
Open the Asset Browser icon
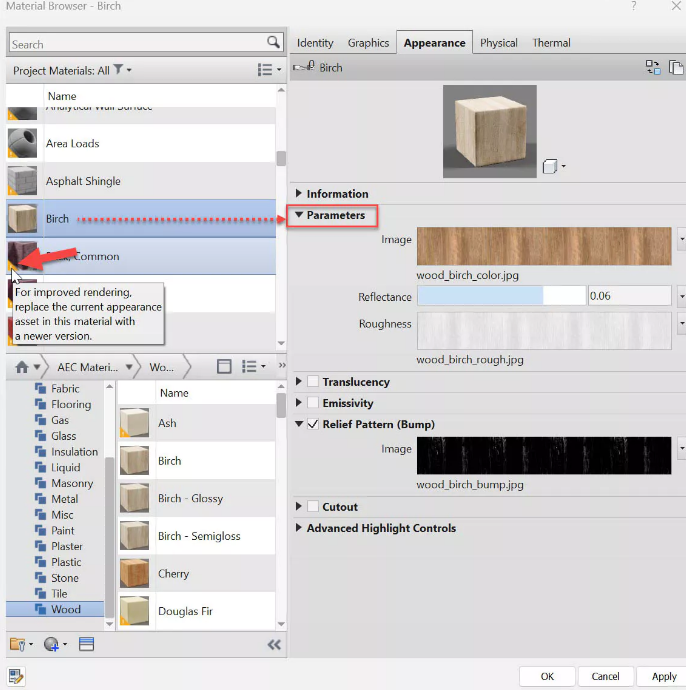[x=86, y=644]
